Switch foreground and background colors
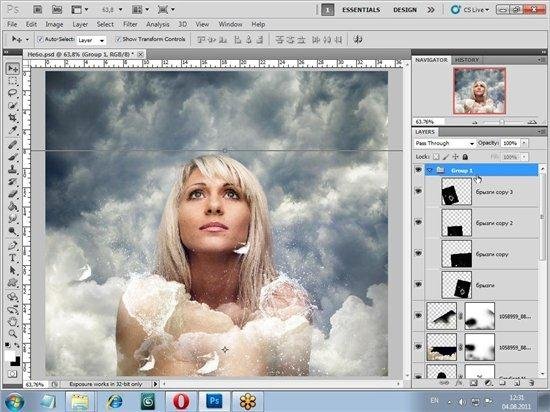550x412 pixels. click(16, 345)
